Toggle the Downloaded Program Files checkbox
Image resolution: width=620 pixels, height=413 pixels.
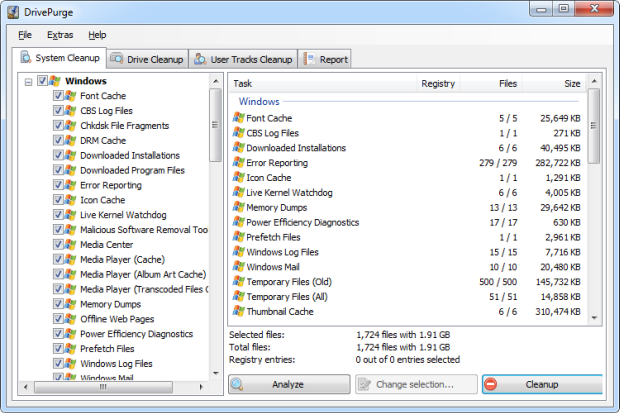(58, 170)
